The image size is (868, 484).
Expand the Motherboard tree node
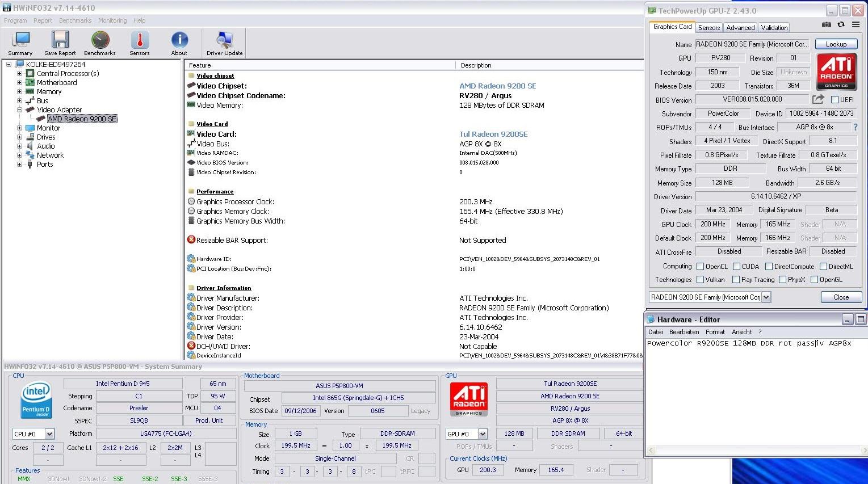[x=19, y=82]
